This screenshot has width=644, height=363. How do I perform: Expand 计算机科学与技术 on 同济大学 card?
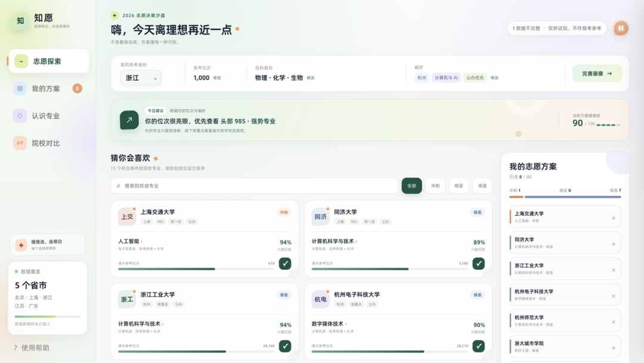point(335,241)
